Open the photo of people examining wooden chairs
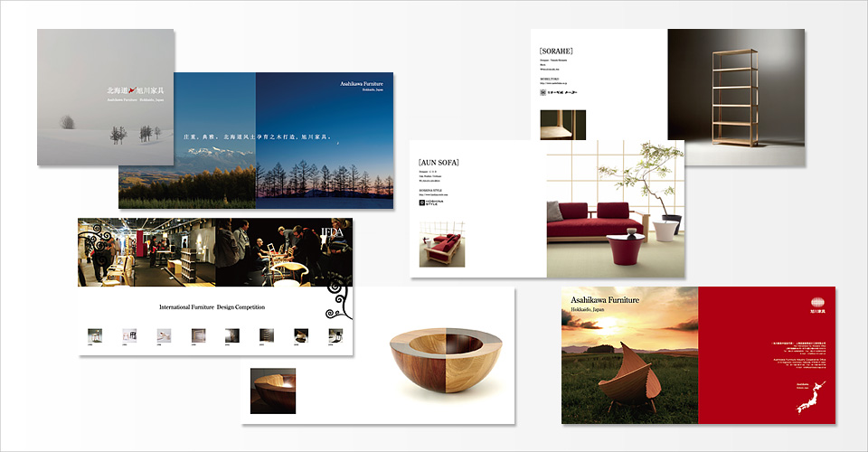This screenshot has width=868, height=452. click(x=283, y=252)
